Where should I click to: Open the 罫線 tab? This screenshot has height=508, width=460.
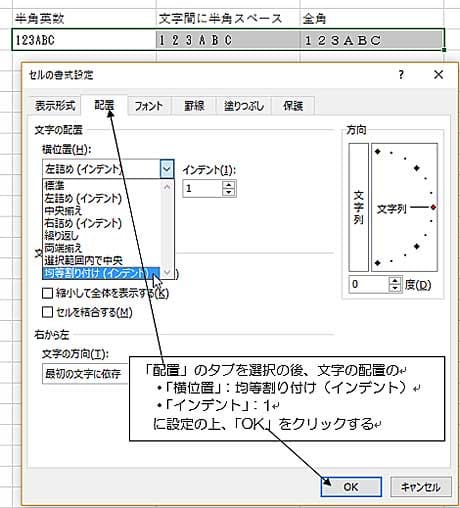pyautogui.click(x=194, y=106)
